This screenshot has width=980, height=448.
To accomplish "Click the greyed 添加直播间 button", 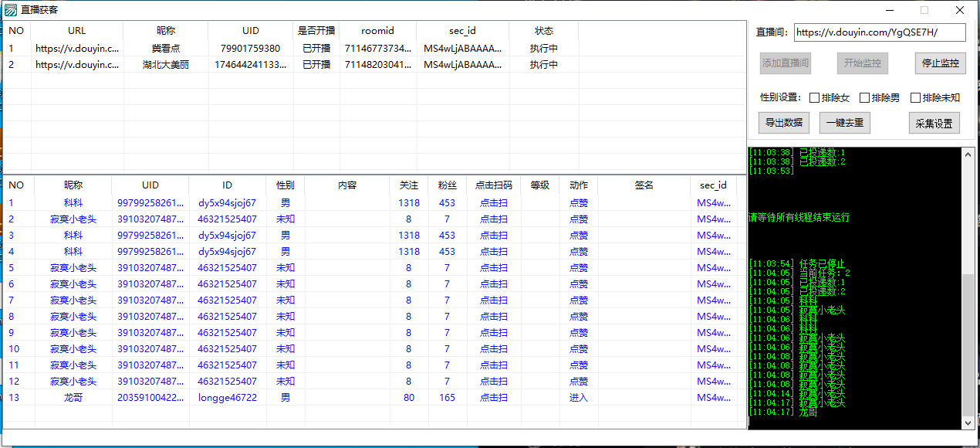I will coord(785,63).
